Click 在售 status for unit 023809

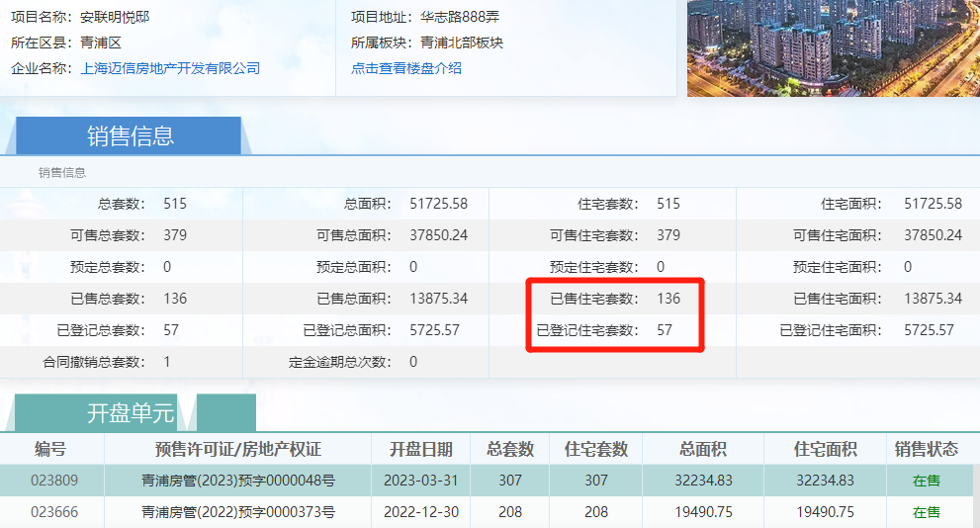927,481
